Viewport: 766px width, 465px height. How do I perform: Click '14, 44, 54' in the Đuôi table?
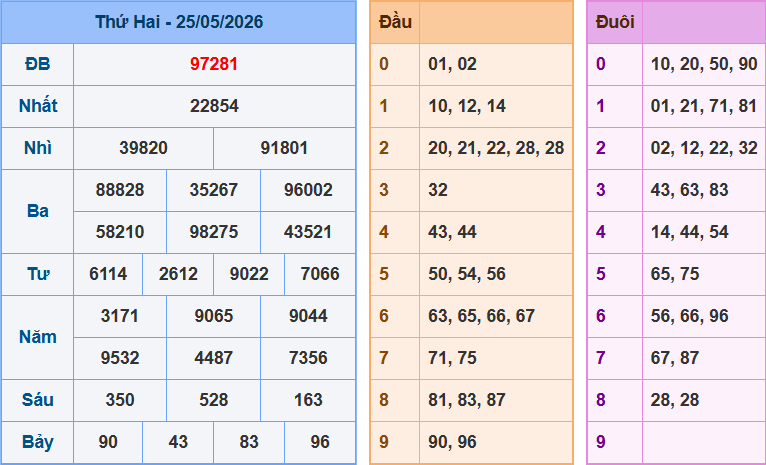click(x=689, y=232)
